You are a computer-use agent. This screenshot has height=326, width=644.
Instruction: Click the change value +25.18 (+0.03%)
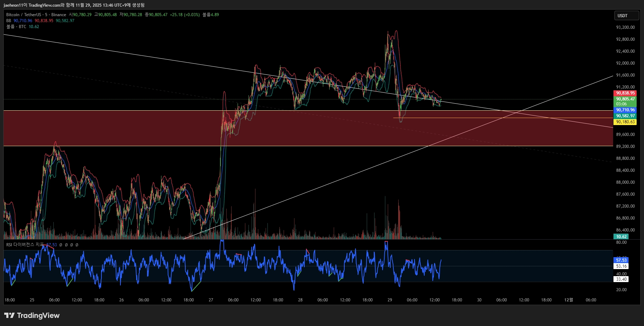click(185, 15)
